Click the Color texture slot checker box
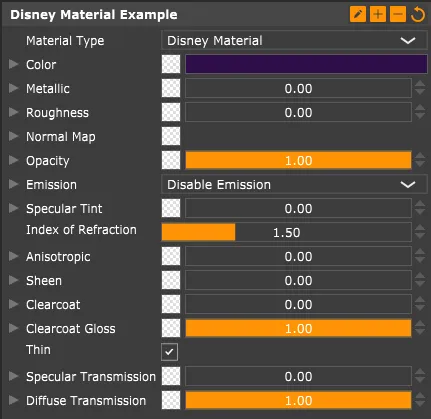The image size is (431, 419). click(x=171, y=64)
